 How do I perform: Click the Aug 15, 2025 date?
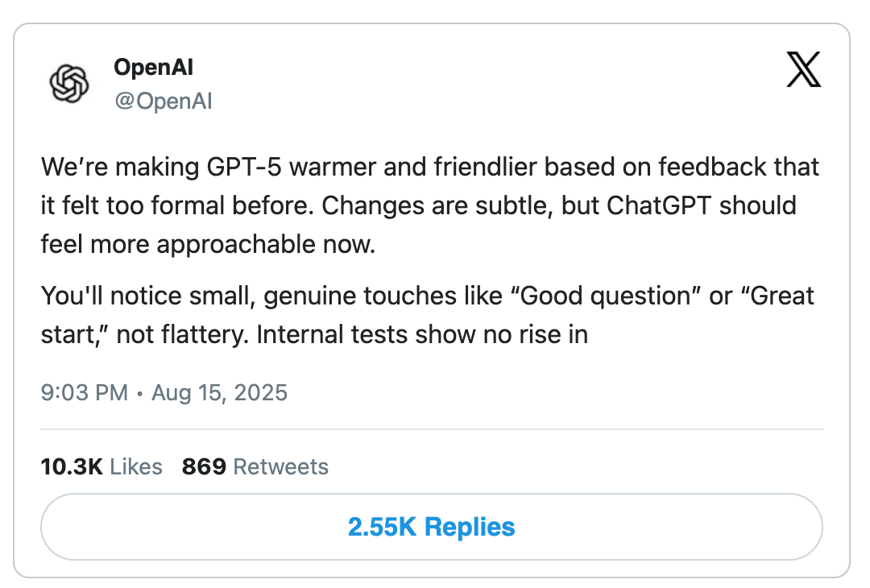[219, 393]
